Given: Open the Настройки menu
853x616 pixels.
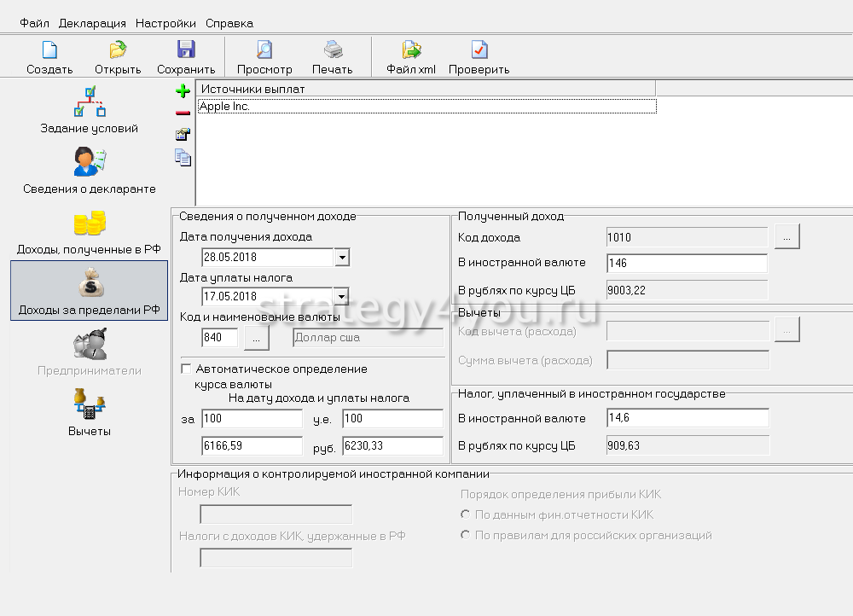Looking at the screenshot, I should tap(165, 23).
